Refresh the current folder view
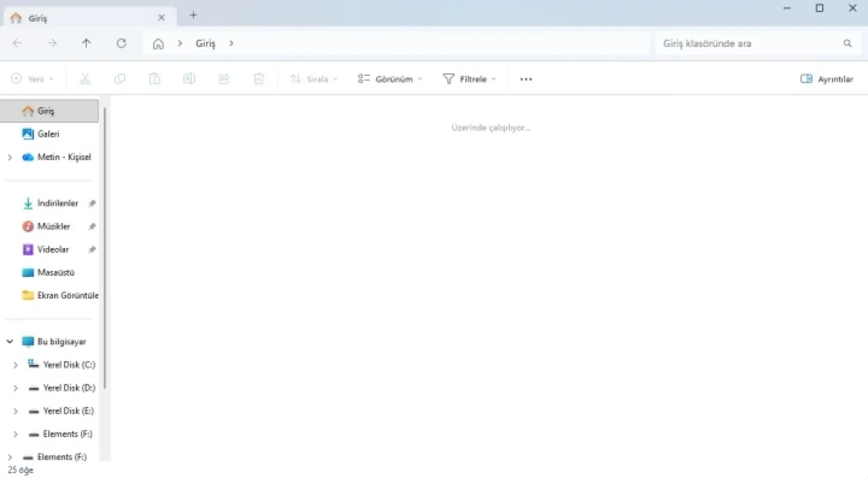The width and height of the screenshot is (868, 478). click(121, 43)
